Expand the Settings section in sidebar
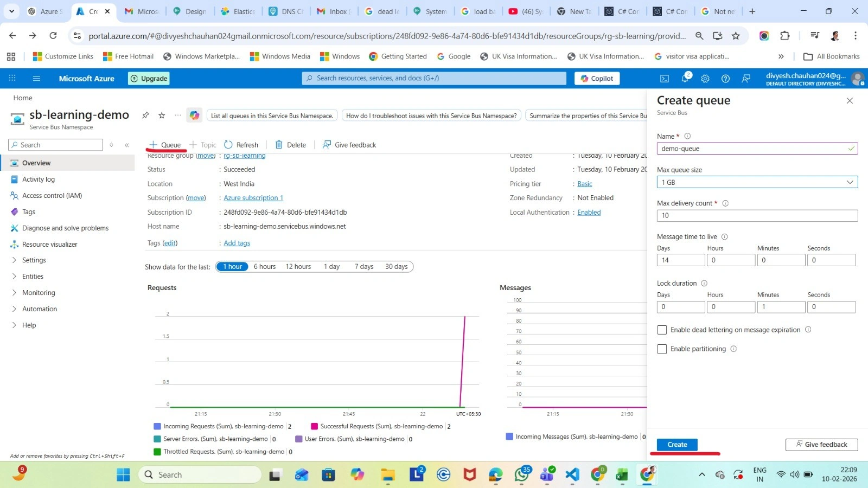868x488 pixels. [x=14, y=260]
